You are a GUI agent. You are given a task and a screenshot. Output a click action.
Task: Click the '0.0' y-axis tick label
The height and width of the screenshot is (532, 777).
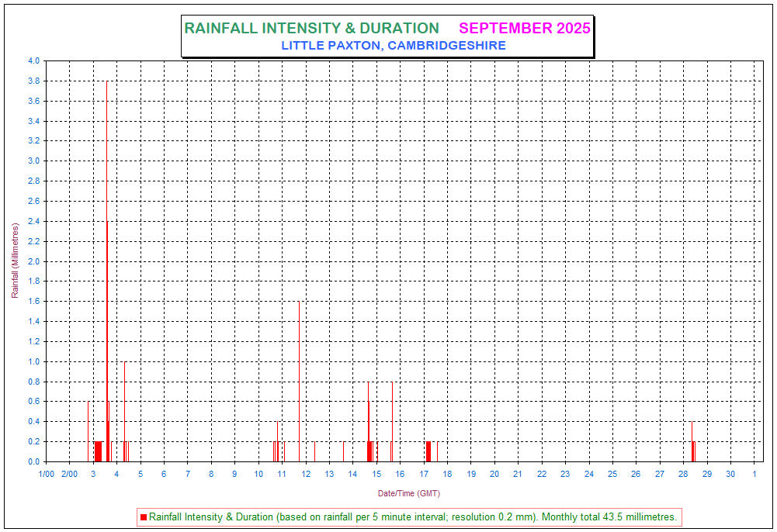[33, 462]
